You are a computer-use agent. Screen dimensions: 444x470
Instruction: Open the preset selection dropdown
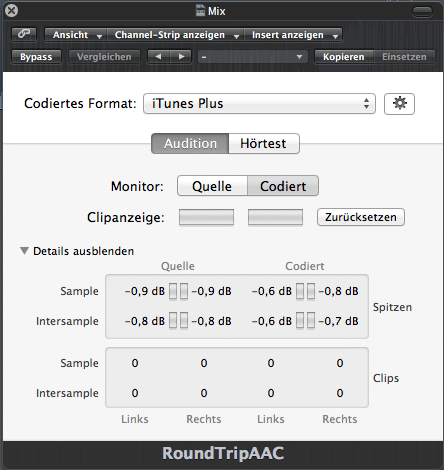(x=252, y=57)
